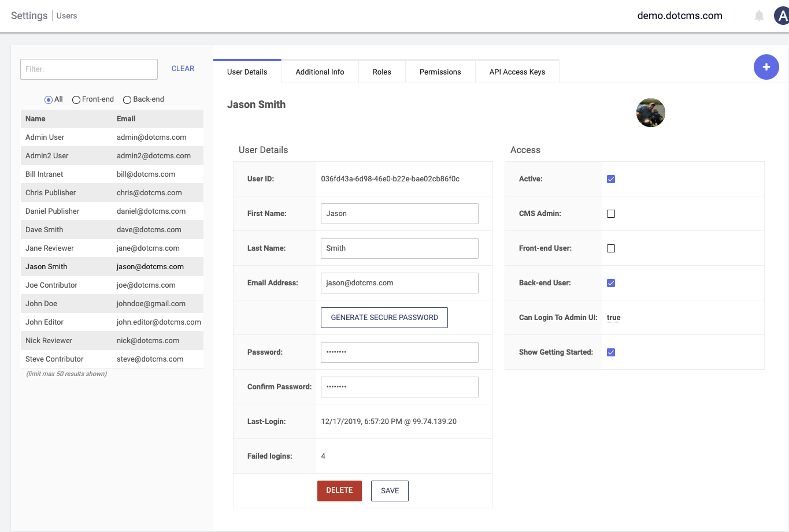Select John Editor row

click(x=112, y=322)
